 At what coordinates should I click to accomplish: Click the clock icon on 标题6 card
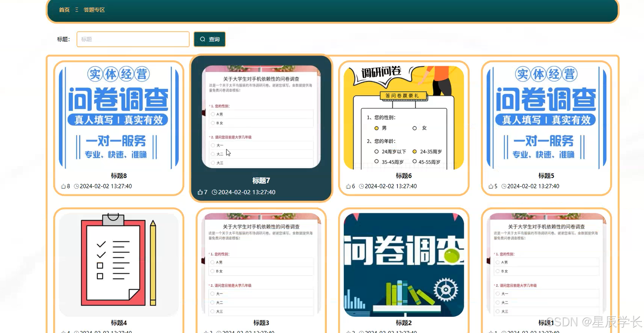click(361, 186)
